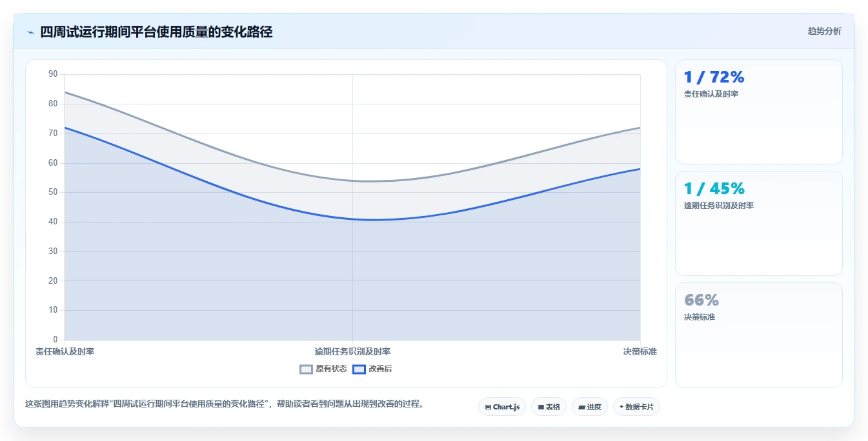The width and height of the screenshot is (868, 441).
Task: Click the 趋势分析 label in header
Action: point(824,31)
